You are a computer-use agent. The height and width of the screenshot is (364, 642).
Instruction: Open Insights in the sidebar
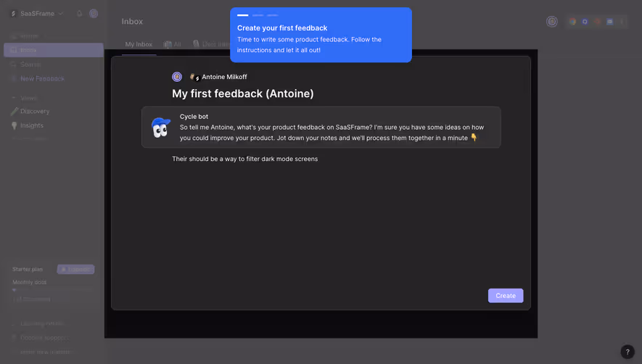pos(31,125)
